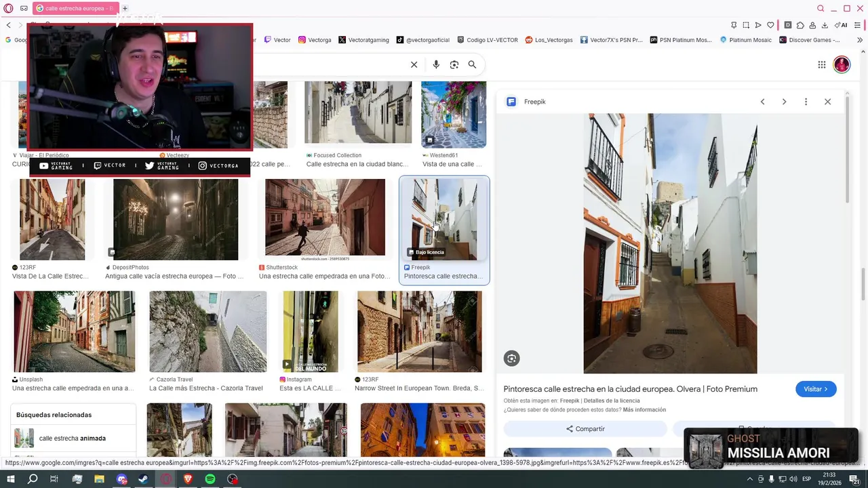Click the Opera send flow arrow icon
Viewport: 868px width, 488px height.
(x=758, y=25)
